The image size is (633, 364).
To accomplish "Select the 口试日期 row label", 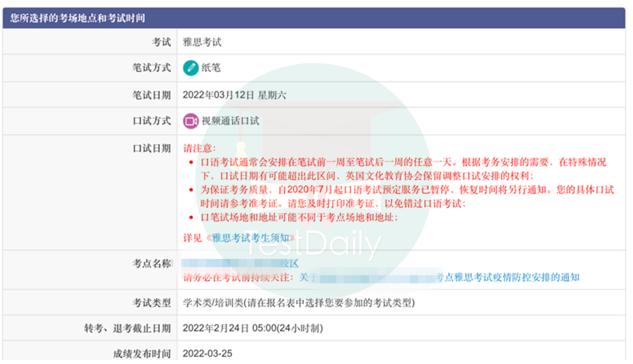I will click(152, 149).
